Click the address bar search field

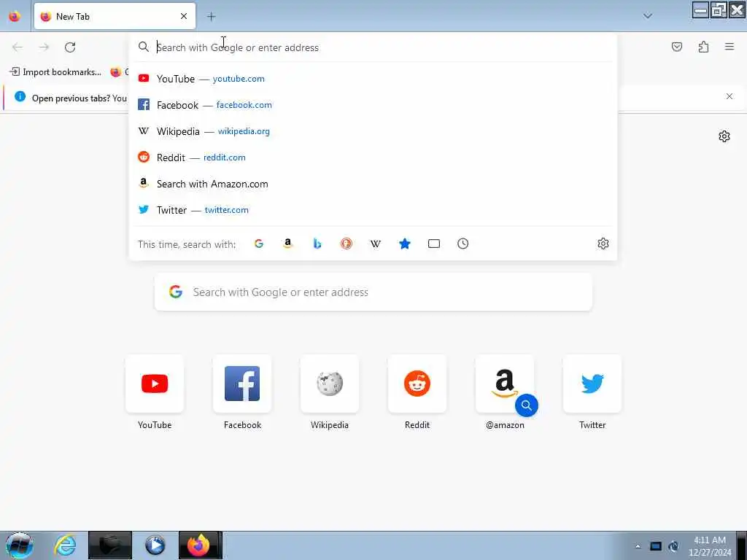(x=373, y=47)
